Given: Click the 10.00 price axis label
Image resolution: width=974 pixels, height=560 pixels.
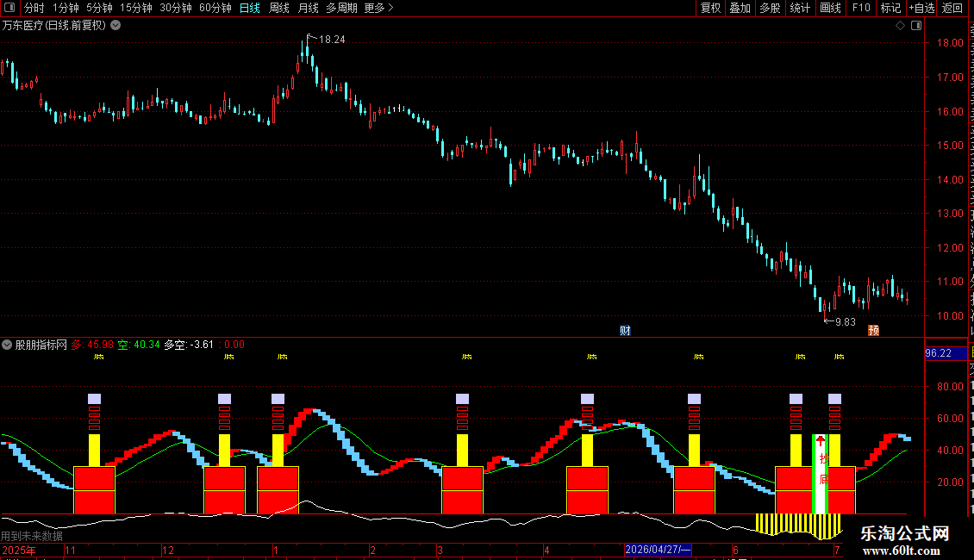Looking at the screenshot, I should click(x=950, y=315).
